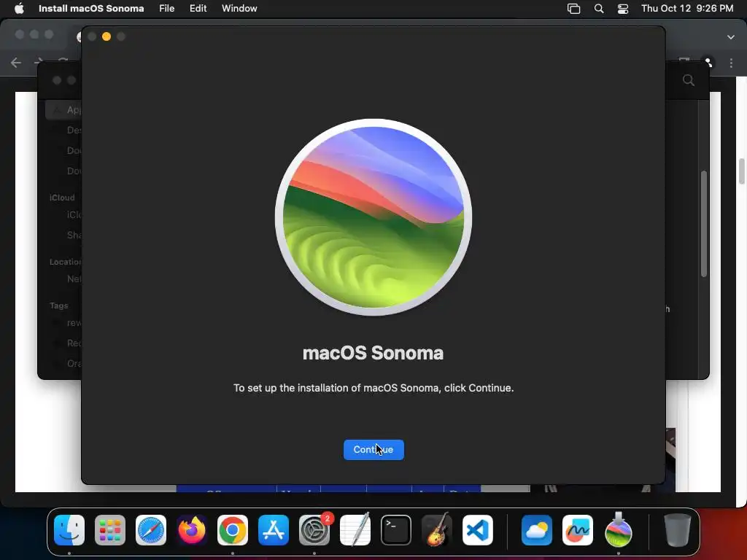Screen dimensions: 747x560
Task: Select iCloud heading in Finder sidebar
Action: click(62, 198)
